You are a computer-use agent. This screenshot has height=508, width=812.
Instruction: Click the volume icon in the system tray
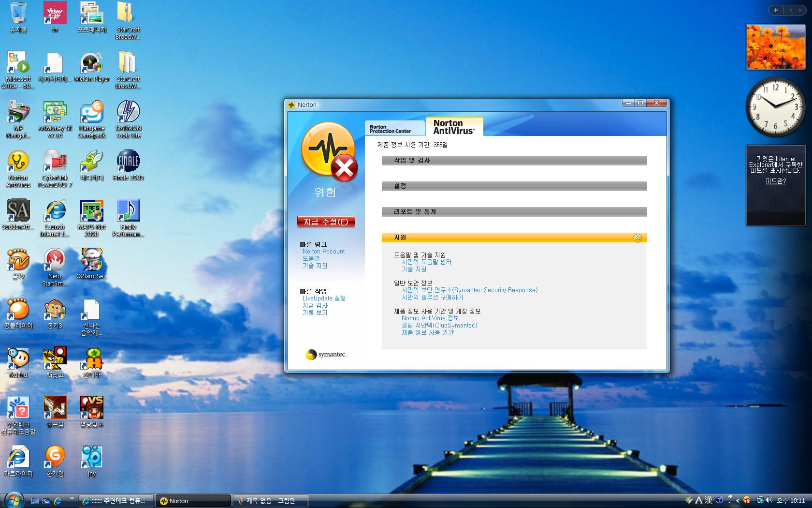769,500
